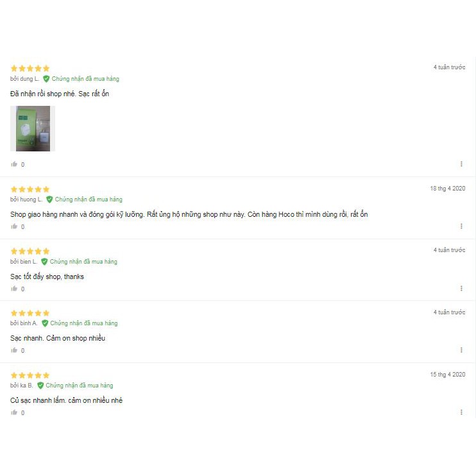Click verified shield icon beside ka B.
The image size is (476, 476).
[40, 386]
